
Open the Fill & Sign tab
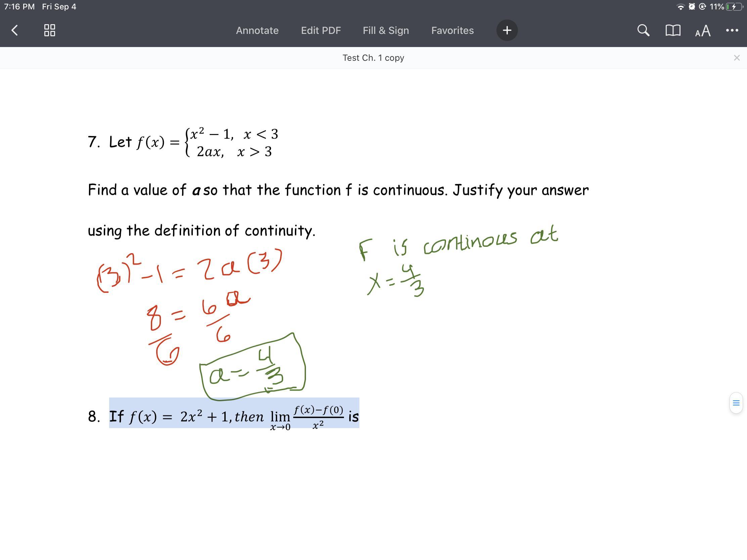pos(386,30)
